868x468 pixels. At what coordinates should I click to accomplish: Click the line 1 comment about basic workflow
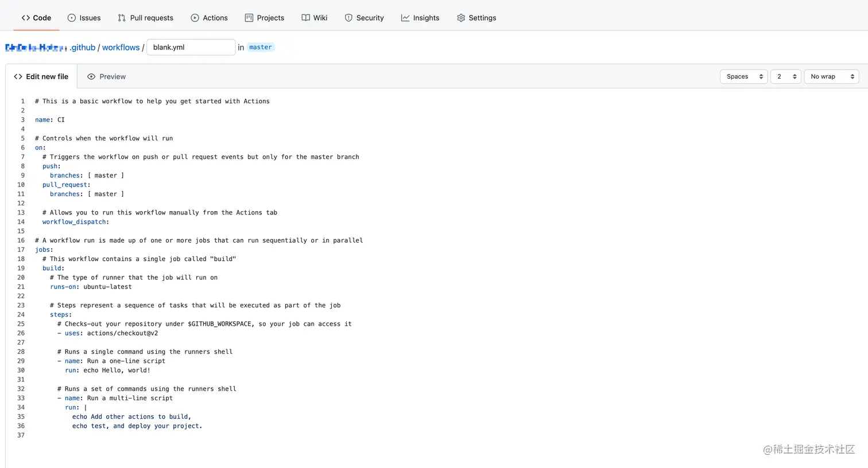[152, 101]
